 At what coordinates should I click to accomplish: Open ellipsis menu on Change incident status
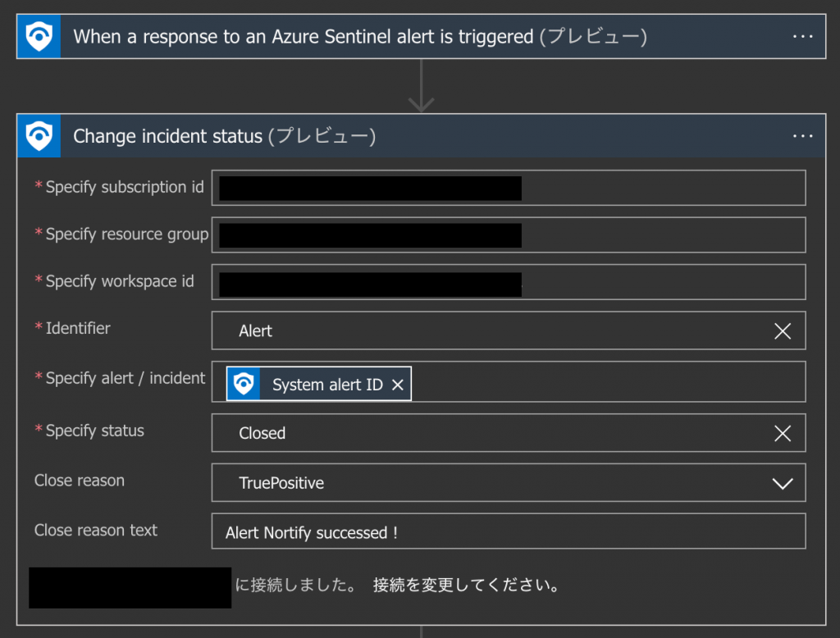802,136
